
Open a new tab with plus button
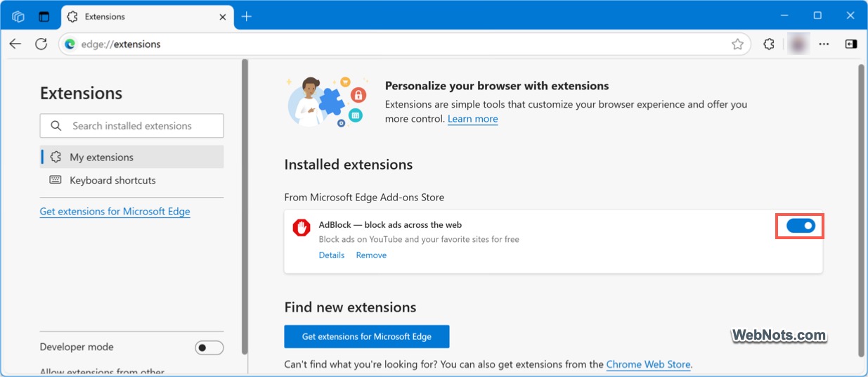click(246, 16)
